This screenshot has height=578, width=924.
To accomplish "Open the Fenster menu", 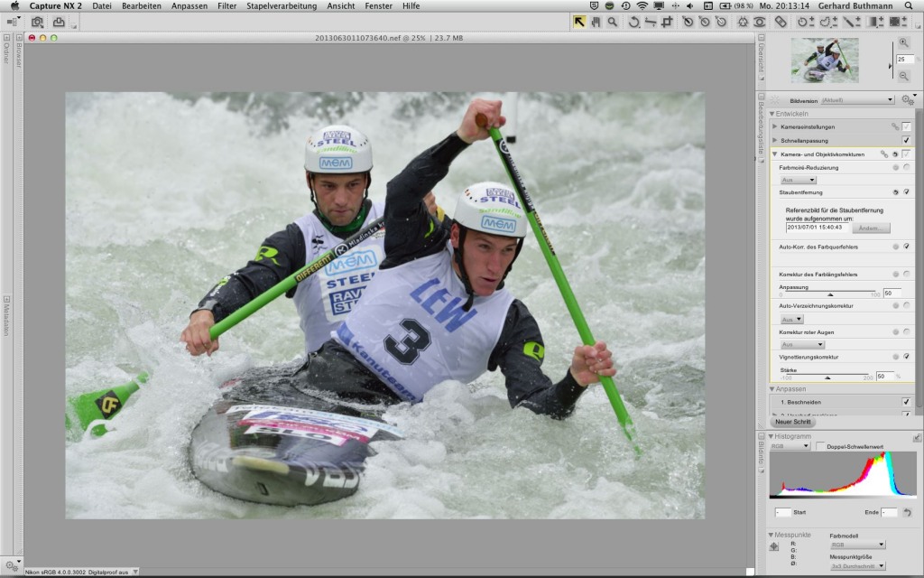I will [378, 6].
